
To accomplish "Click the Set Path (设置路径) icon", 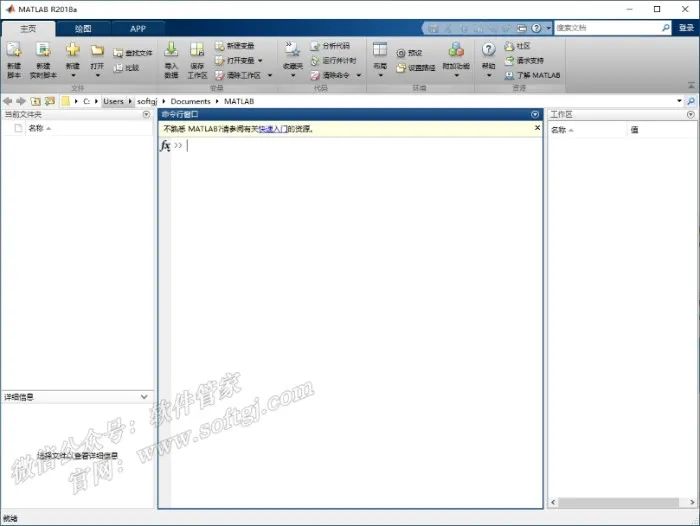I will point(401,67).
